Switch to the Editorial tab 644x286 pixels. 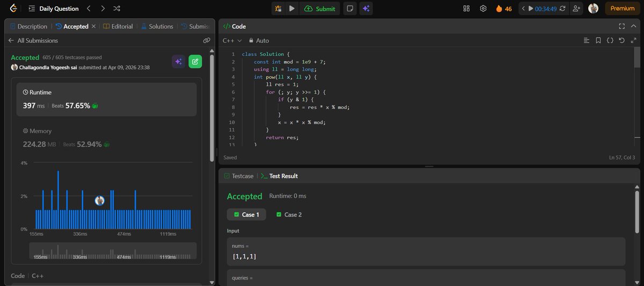click(x=119, y=26)
